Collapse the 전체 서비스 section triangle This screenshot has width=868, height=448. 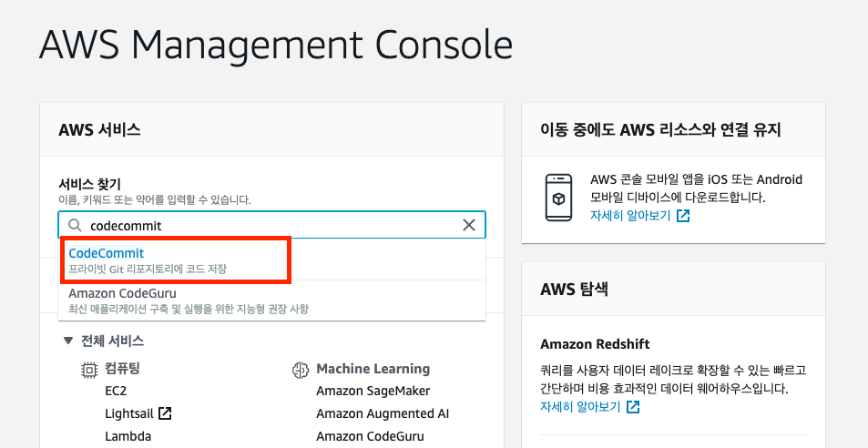67,341
